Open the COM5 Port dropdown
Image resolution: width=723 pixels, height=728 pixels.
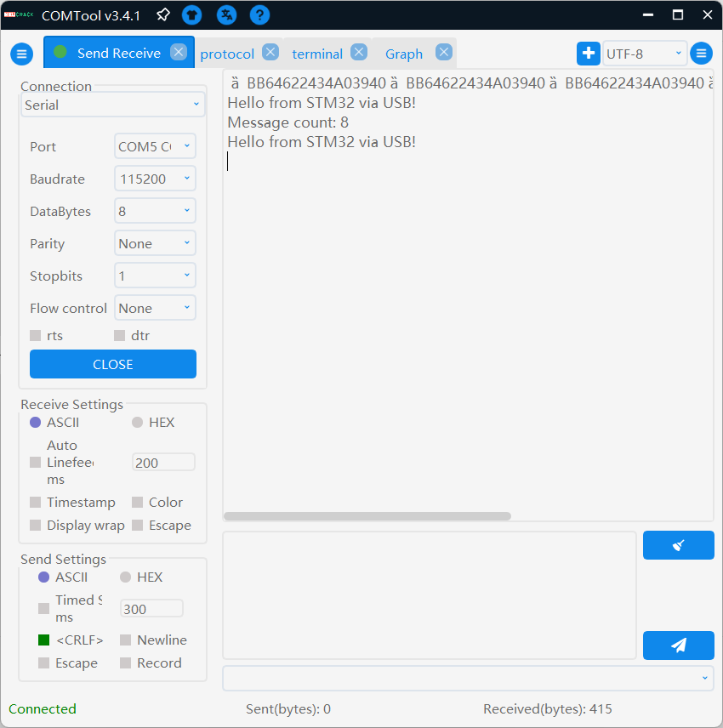(x=155, y=147)
